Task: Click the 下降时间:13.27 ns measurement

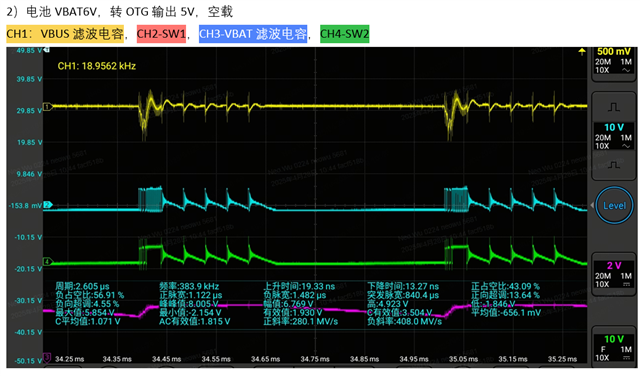Action: click(403, 286)
